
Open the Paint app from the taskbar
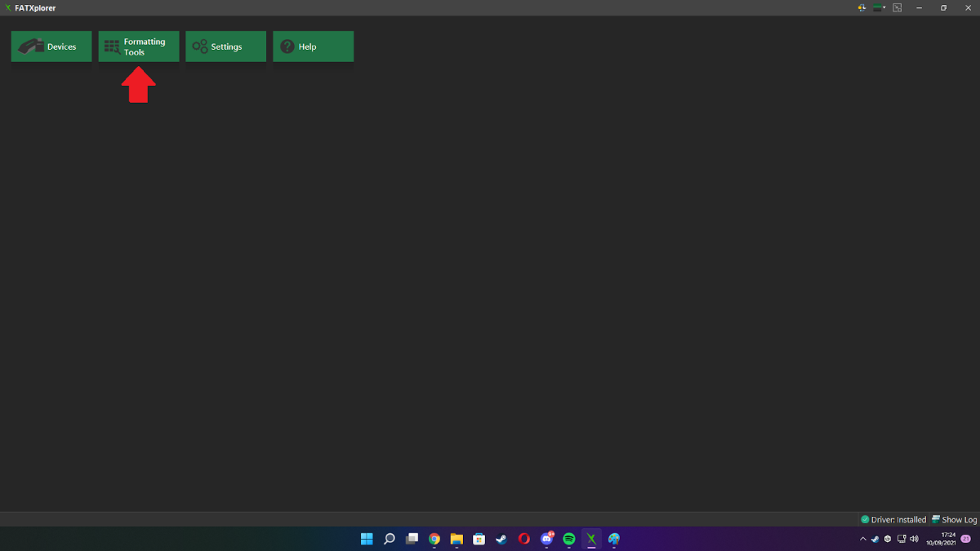[614, 539]
